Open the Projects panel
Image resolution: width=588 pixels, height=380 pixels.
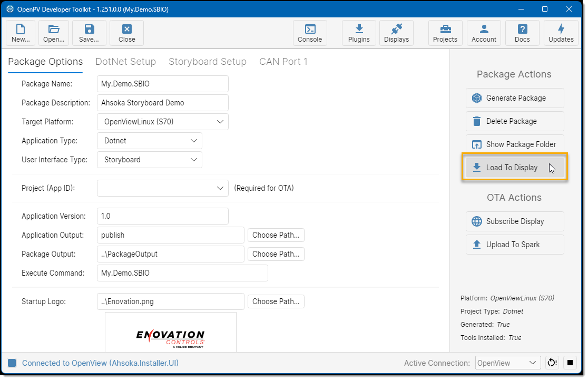click(445, 33)
